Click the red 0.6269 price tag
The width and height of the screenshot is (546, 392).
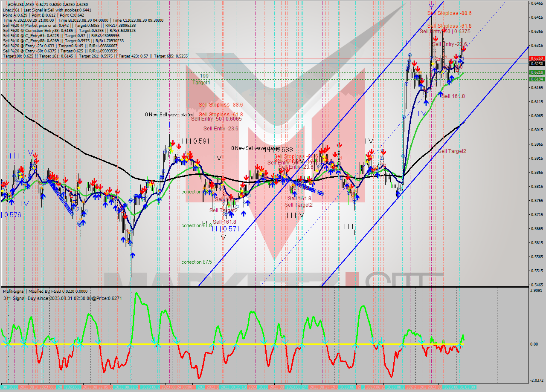(537, 58)
